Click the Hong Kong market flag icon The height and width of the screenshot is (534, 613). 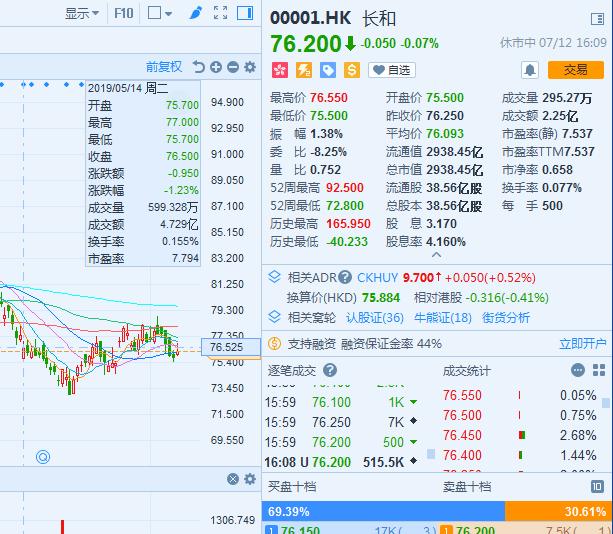click(x=280, y=70)
